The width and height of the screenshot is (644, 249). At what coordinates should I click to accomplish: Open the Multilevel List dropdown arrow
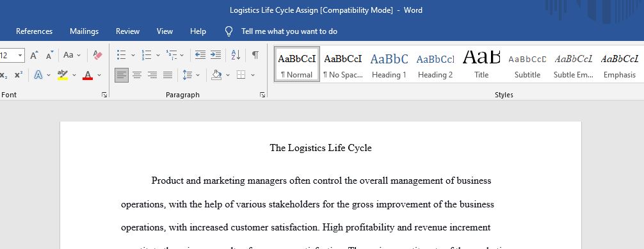pyautogui.click(x=182, y=55)
